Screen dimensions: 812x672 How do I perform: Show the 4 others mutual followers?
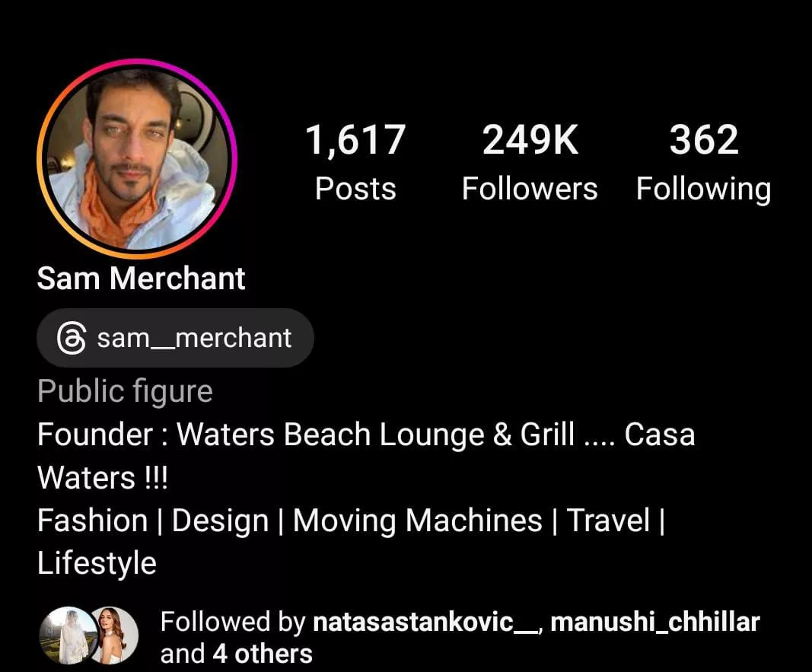[x=263, y=654]
